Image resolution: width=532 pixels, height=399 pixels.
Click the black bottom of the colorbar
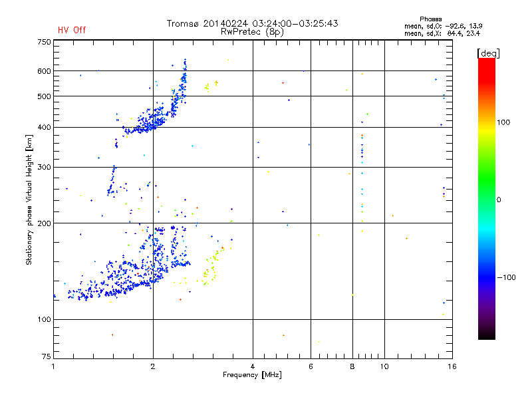click(x=487, y=334)
